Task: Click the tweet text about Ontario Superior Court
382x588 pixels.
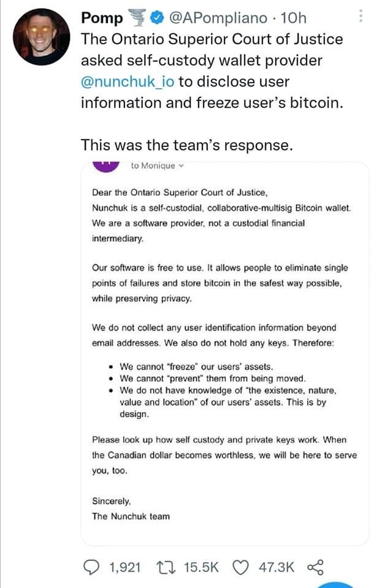Action: coord(212,71)
